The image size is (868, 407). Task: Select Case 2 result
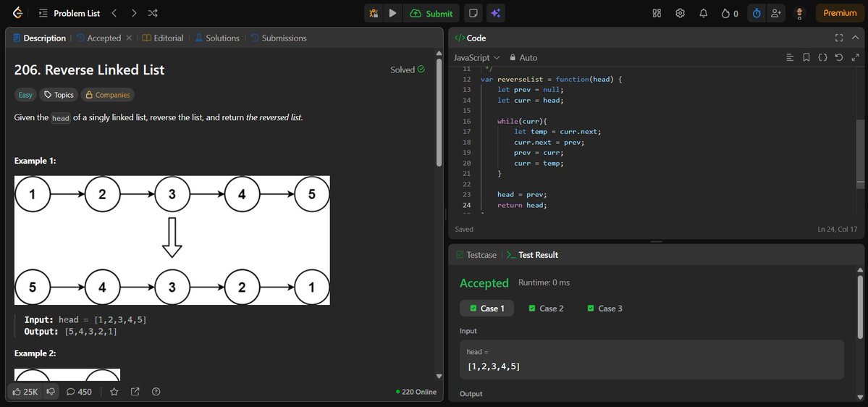pyautogui.click(x=546, y=309)
